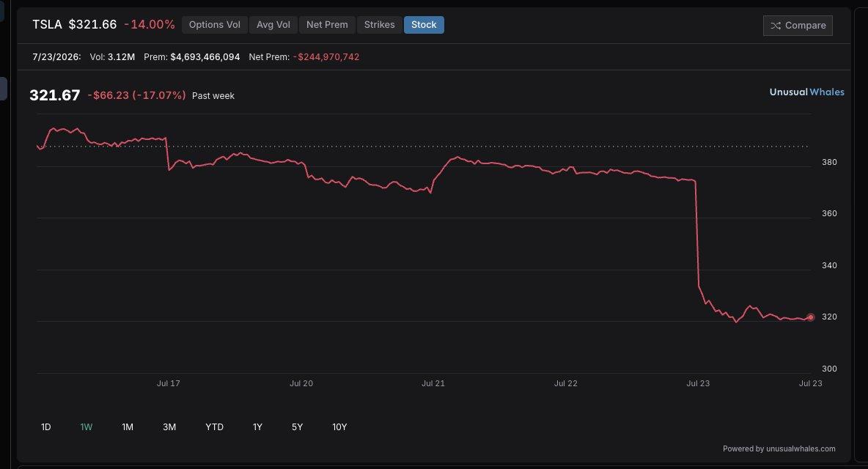
Task: Click the Past week label
Action: (x=213, y=96)
